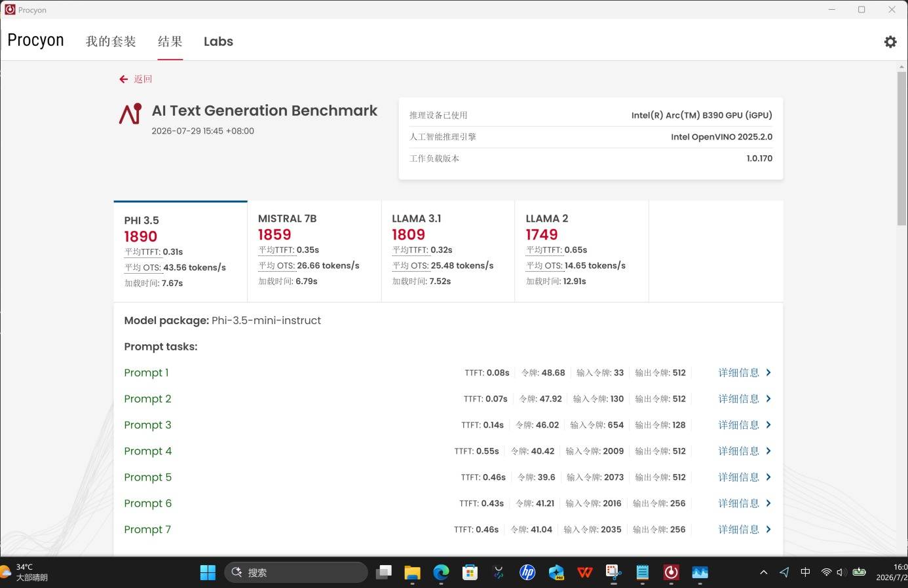Select the PHI 3.5 result tab
This screenshot has height=588, width=908.
pyautogui.click(x=181, y=251)
